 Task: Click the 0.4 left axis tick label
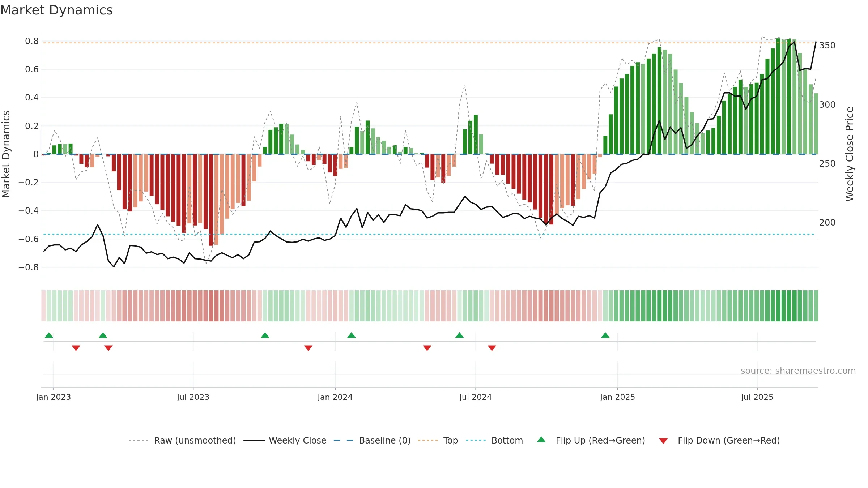pos(32,98)
